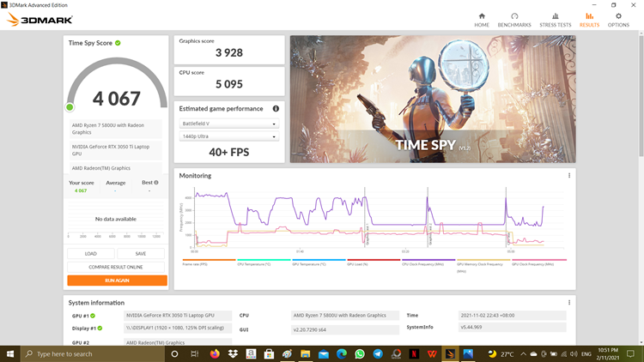Open Telegram from the taskbar

click(378, 353)
